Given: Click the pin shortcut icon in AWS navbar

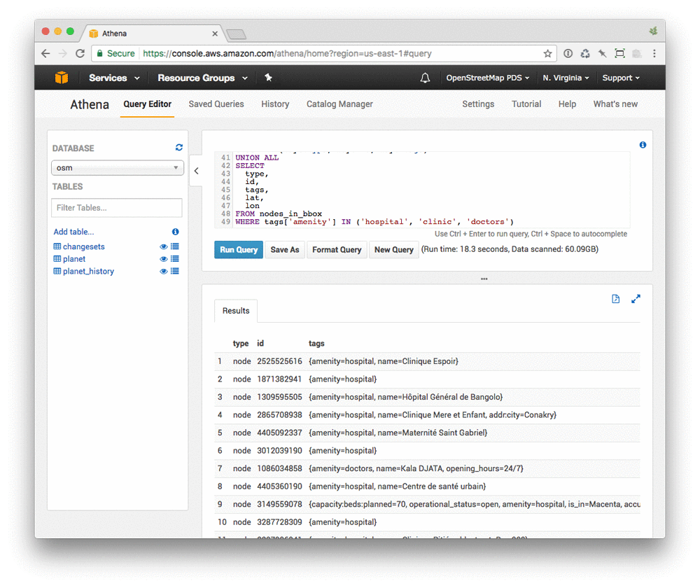Looking at the screenshot, I should [268, 78].
